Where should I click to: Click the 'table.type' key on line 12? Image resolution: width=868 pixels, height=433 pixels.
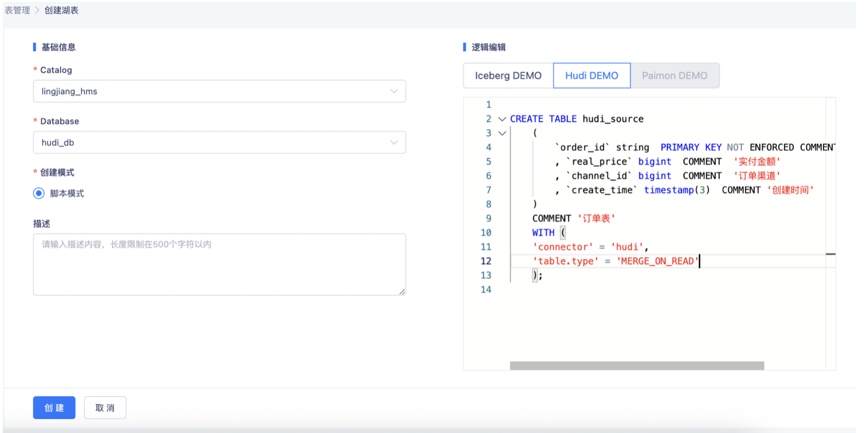(565, 261)
